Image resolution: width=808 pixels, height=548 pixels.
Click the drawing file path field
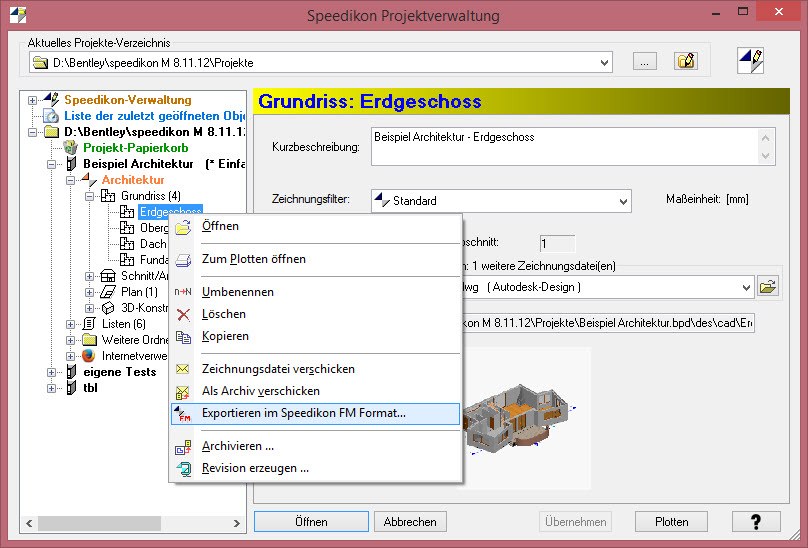(x=608, y=323)
